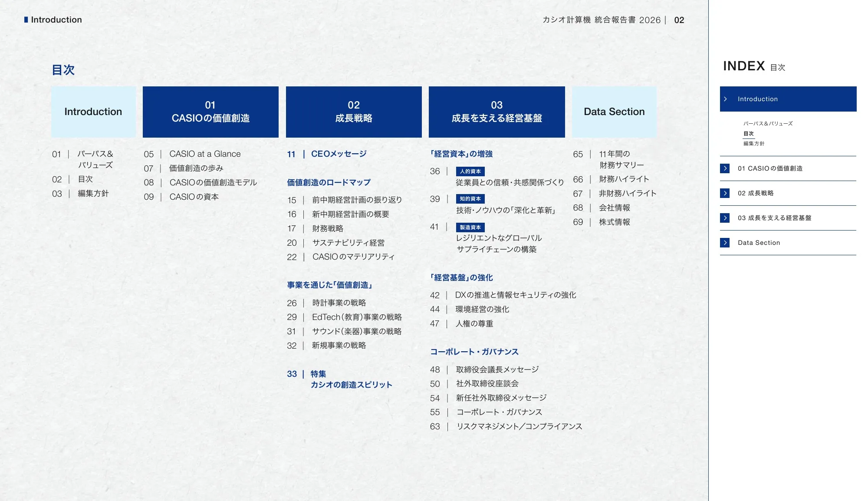The height and width of the screenshot is (501, 868).
Task: Expand the 03 成長を支える経営基盤 sidebar arrow
Action: 725,218
